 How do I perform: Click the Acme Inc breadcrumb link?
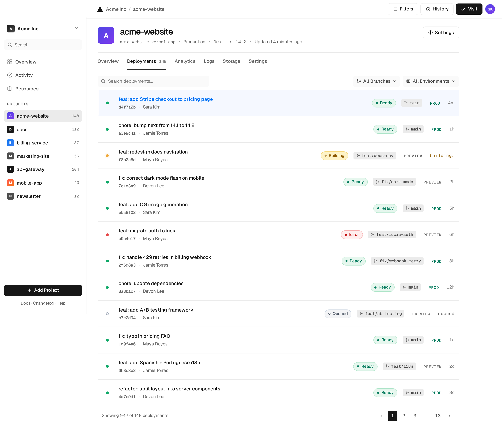pyautogui.click(x=116, y=9)
